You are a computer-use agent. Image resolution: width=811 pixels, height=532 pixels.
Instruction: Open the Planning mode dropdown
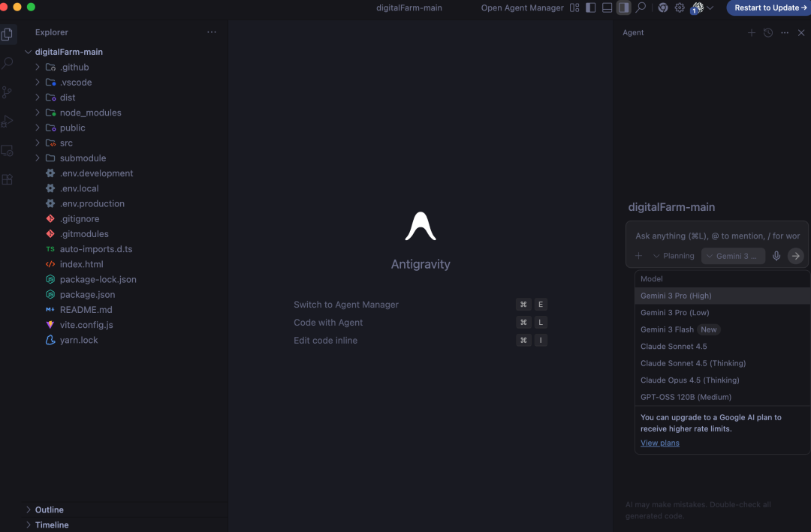674,256
